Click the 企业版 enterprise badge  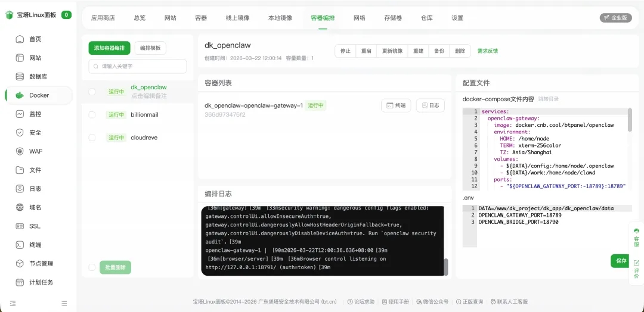[615, 18]
